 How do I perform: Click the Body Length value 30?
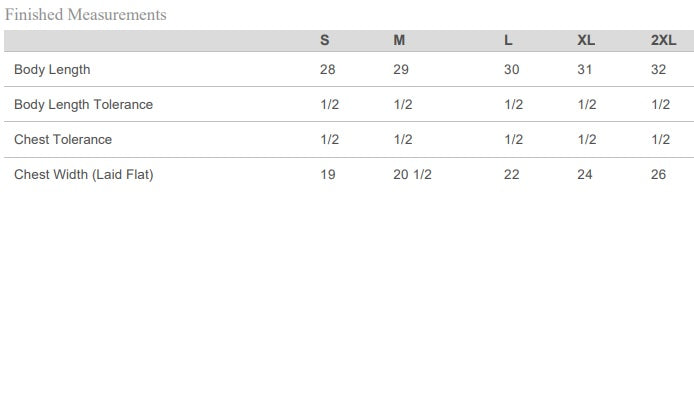point(512,70)
